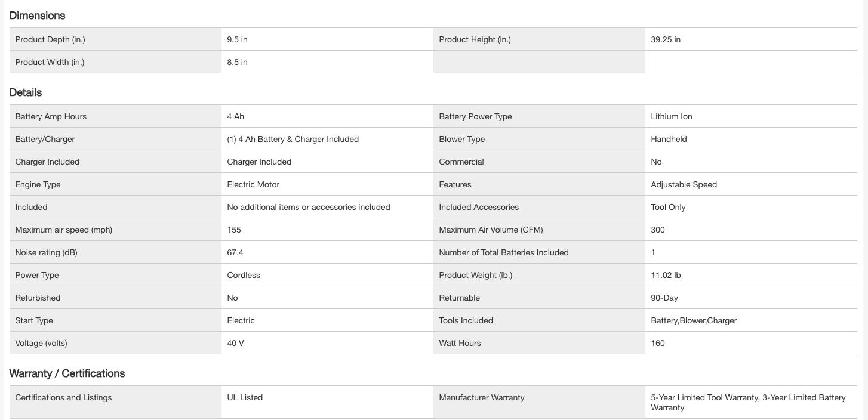Select the Handheld blower type value
The height and width of the screenshot is (420, 868).
tap(669, 140)
